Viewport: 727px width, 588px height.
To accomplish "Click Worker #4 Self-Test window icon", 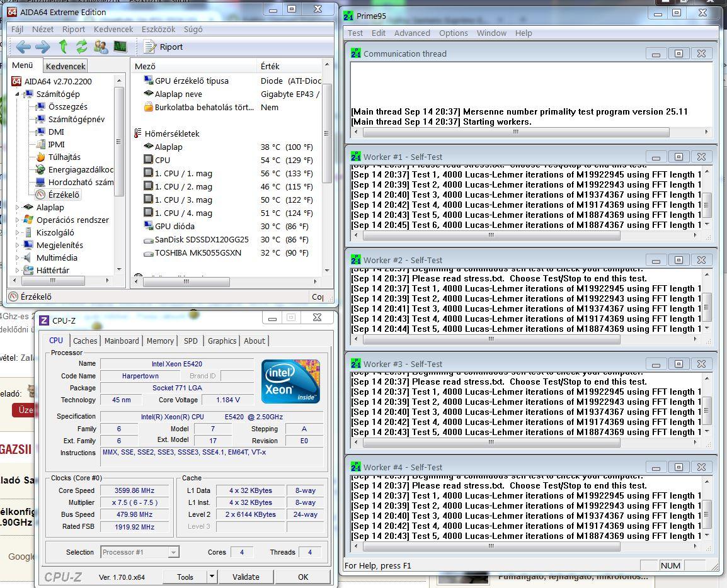I will pos(355,467).
